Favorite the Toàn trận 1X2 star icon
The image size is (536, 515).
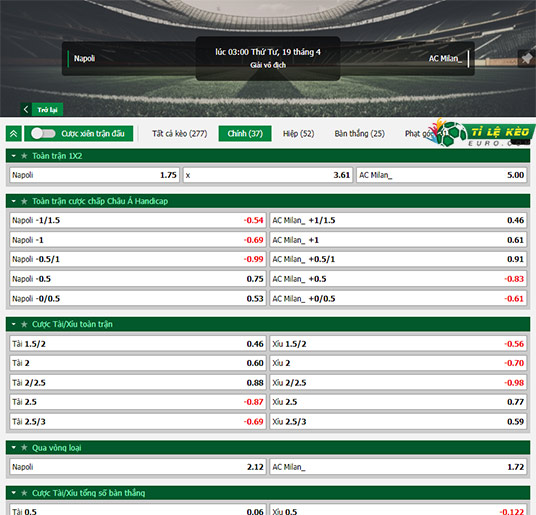coord(24,156)
